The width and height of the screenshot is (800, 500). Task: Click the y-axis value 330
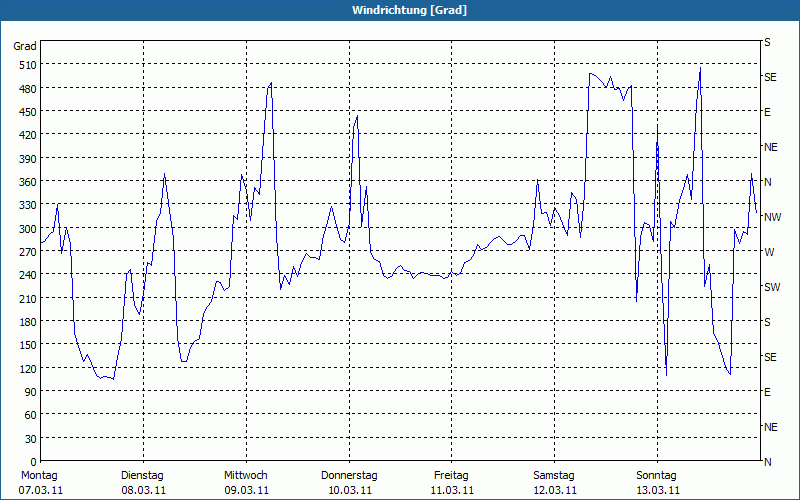click(28, 205)
